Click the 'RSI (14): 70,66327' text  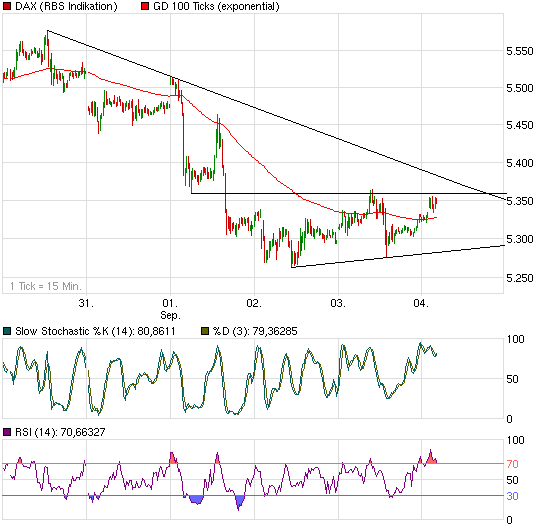pyautogui.click(x=60, y=432)
